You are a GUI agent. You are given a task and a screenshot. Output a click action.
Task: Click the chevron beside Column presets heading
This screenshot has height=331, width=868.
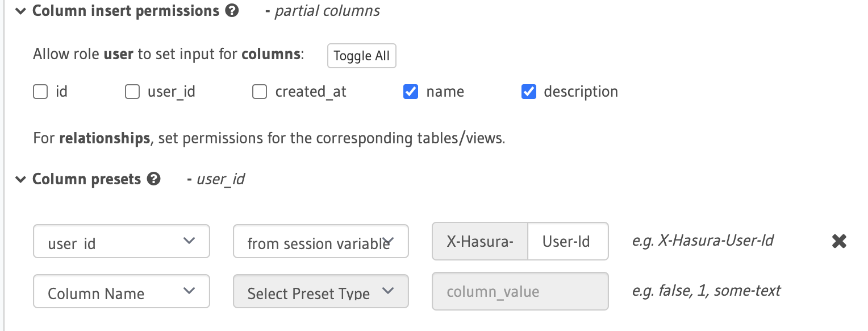click(x=20, y=179)
